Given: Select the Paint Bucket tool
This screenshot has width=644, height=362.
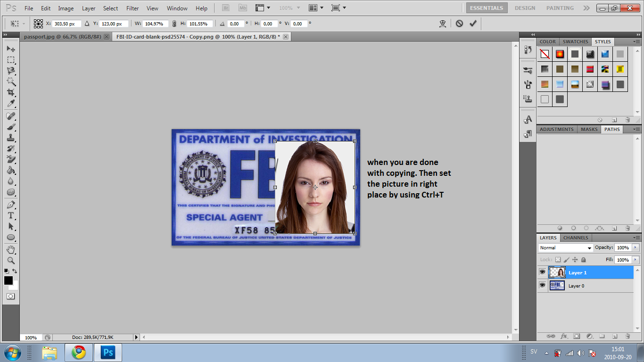Looking at the screenshot, I should pyautogui.click(x=11, y=170).
